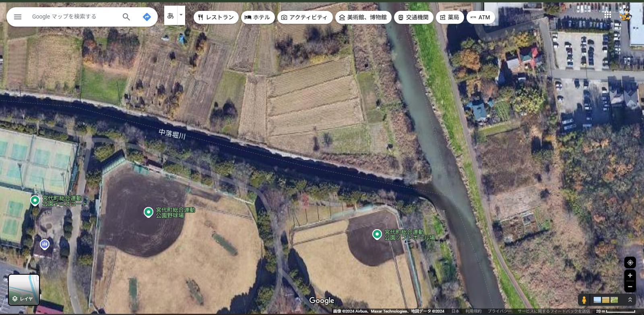Open the Google apps grid icon
Image resolution: width=644 pixels, height=315 pixels.
tap(608, 15)
